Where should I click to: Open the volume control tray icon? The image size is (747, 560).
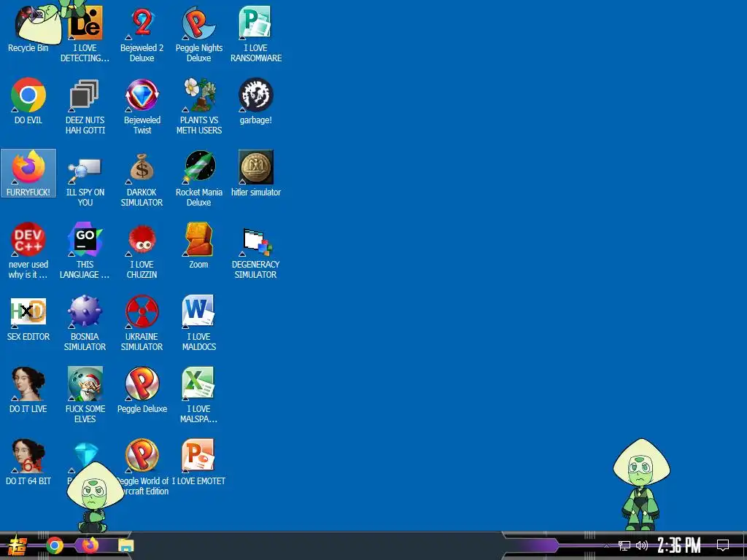click(642, 545)
